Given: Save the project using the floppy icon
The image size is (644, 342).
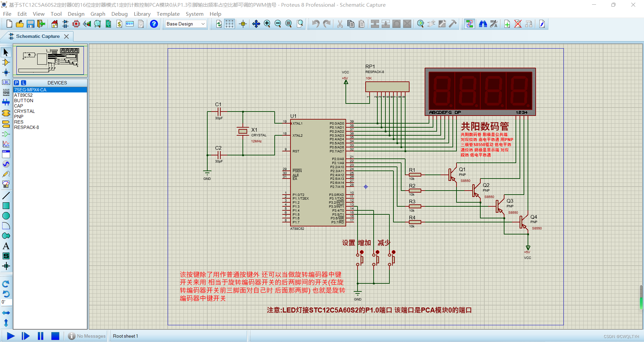Looking at the screenshot, I should coord(31,24).
